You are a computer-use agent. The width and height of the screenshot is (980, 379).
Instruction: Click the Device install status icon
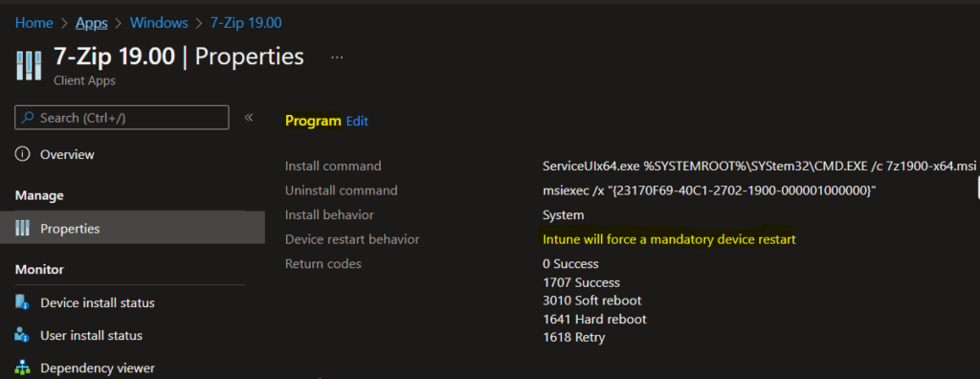coord(23,302)
